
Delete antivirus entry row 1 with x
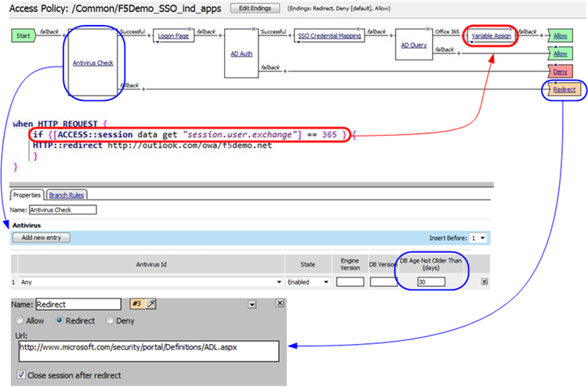tap(485, 282)
